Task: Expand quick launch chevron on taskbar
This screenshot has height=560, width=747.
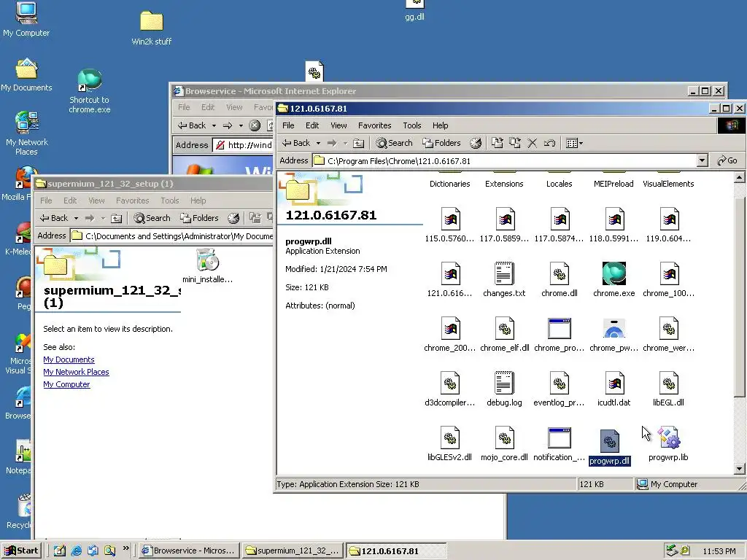Action: click(x=125, y=548)
